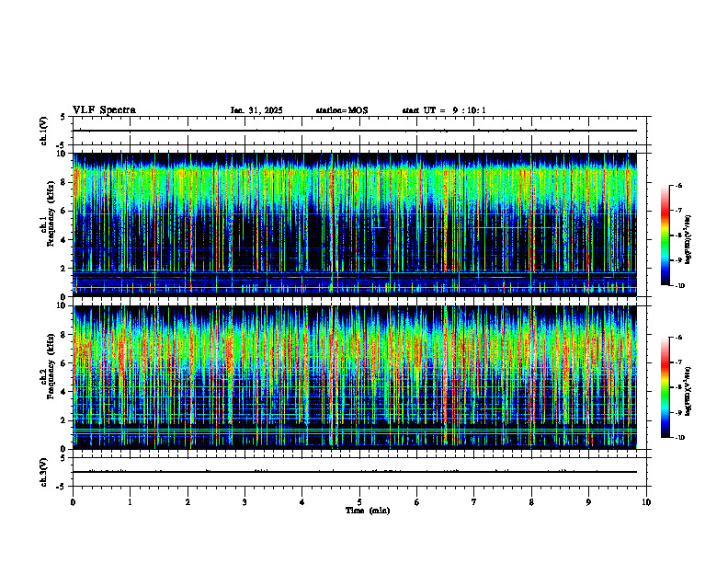Click the ch.1 colorbar log(PSD) label
728x563 pixels.
pos(688,240)
